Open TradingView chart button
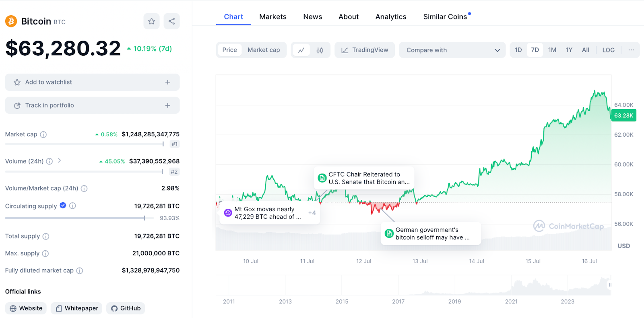644x318 pixels. click(x=365, y=50)
